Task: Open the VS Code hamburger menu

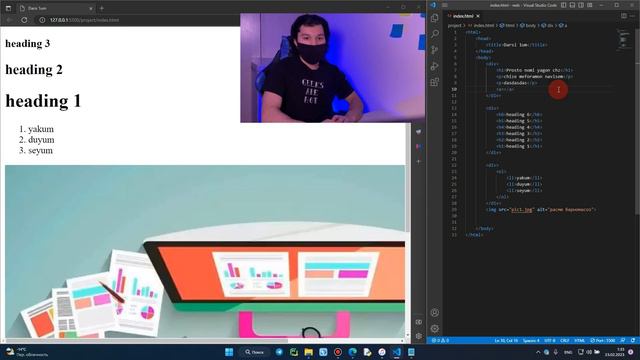Action: coord(445,5)
